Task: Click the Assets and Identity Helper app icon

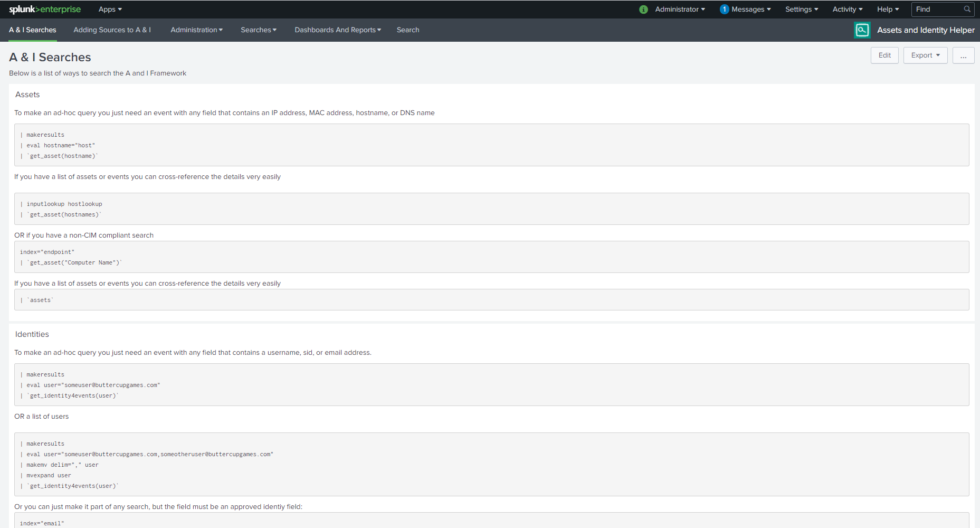Action: pos(862,30)
